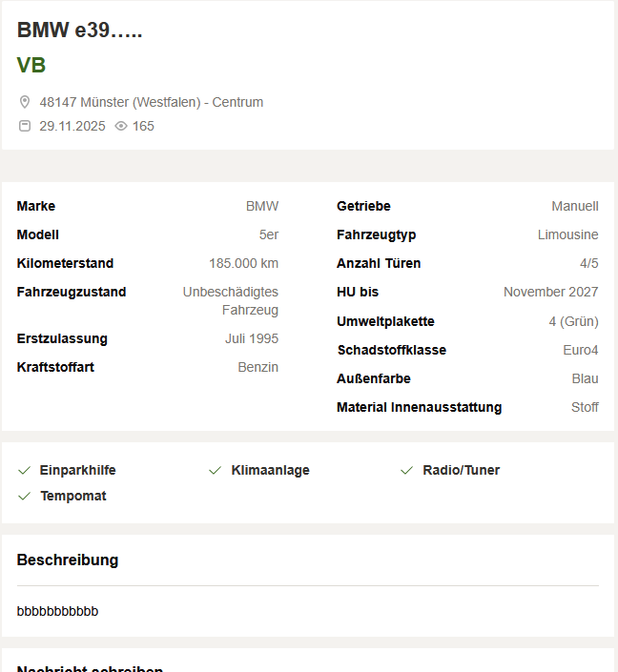Click the Umweltplakette value 4 (Grün)
Screen dimensions: 618x672
coord(573,321)
